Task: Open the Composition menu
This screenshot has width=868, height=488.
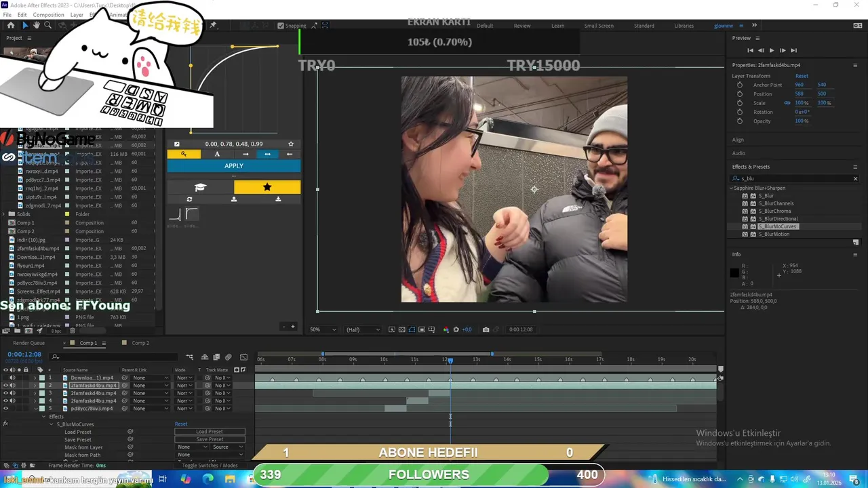Action: pyautogui.click(x=48, y=14)
